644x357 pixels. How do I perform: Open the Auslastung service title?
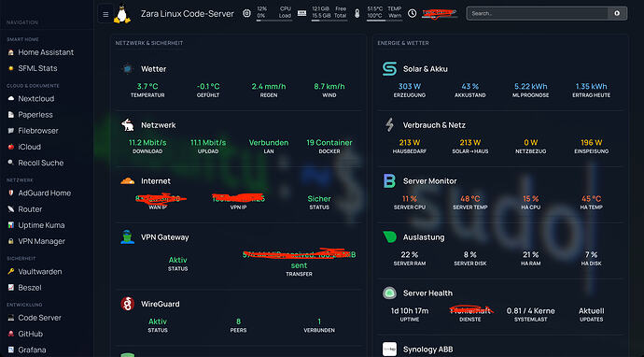click(424, 237)
